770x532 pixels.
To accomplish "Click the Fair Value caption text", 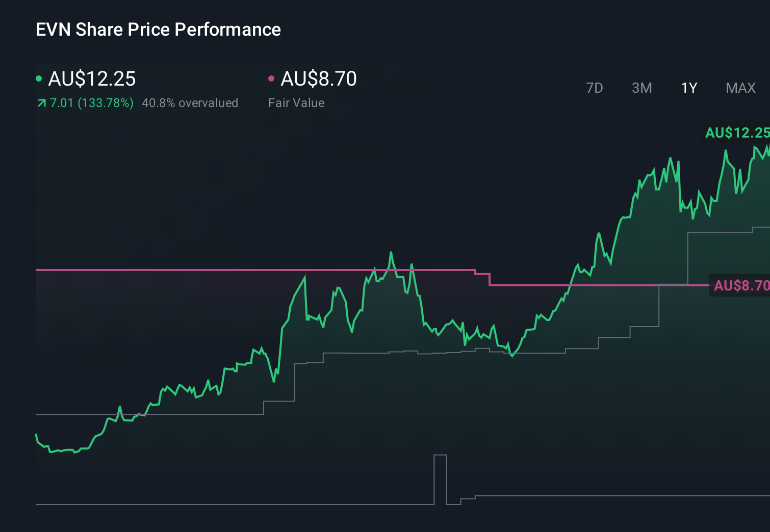I will click(296, 103).
